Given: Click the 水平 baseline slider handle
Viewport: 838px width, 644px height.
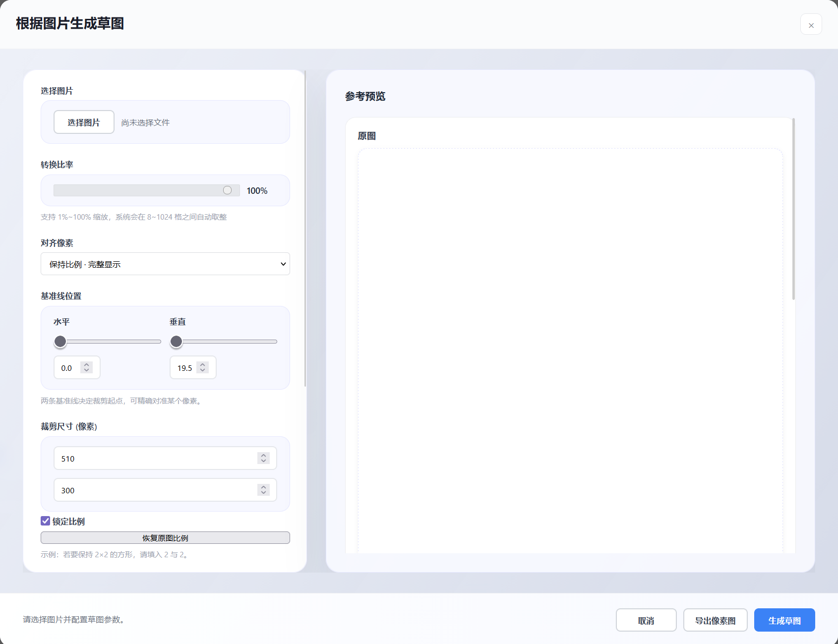Looking at the screenshot, I should click(x=60, y=342).
